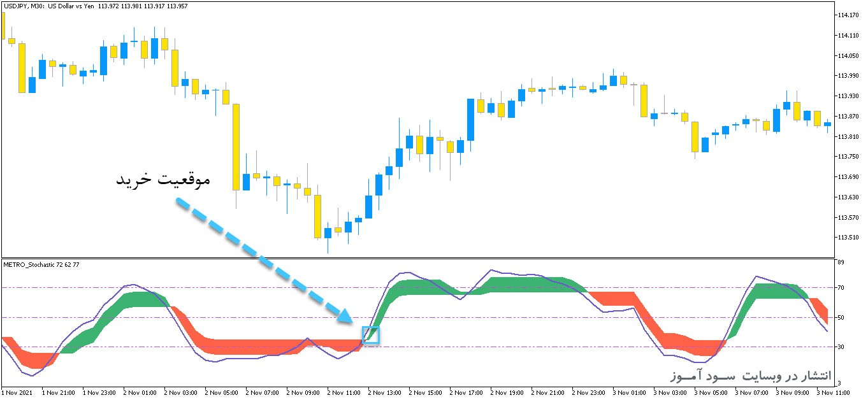Click the 113.510 price axis label
Screen dimensions: 868x400
click(848, 238)
